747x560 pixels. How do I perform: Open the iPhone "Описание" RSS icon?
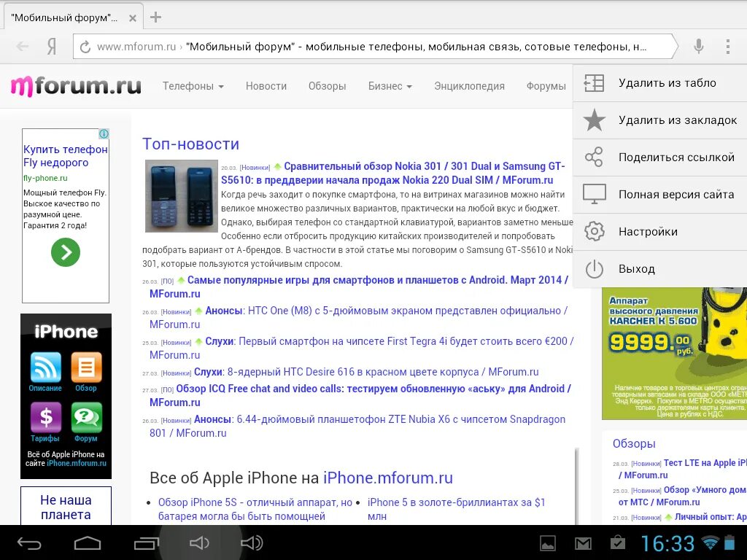(45, 367)
